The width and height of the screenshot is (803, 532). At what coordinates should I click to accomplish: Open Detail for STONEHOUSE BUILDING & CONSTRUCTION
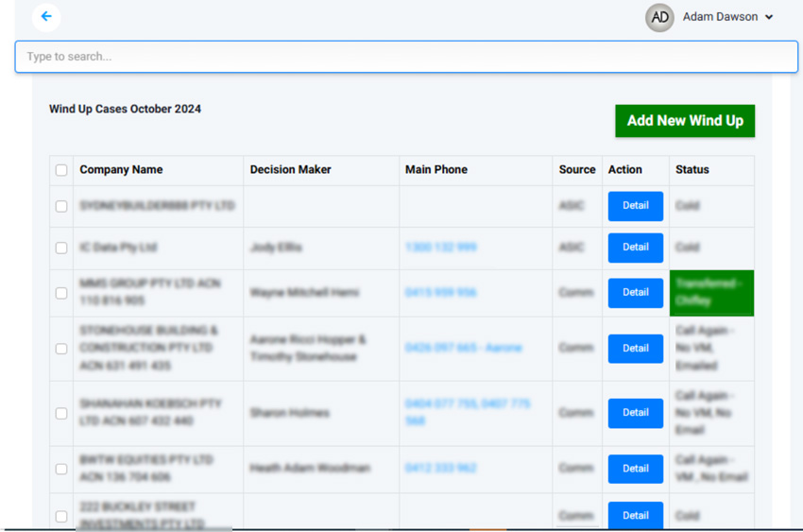(635, 349)
